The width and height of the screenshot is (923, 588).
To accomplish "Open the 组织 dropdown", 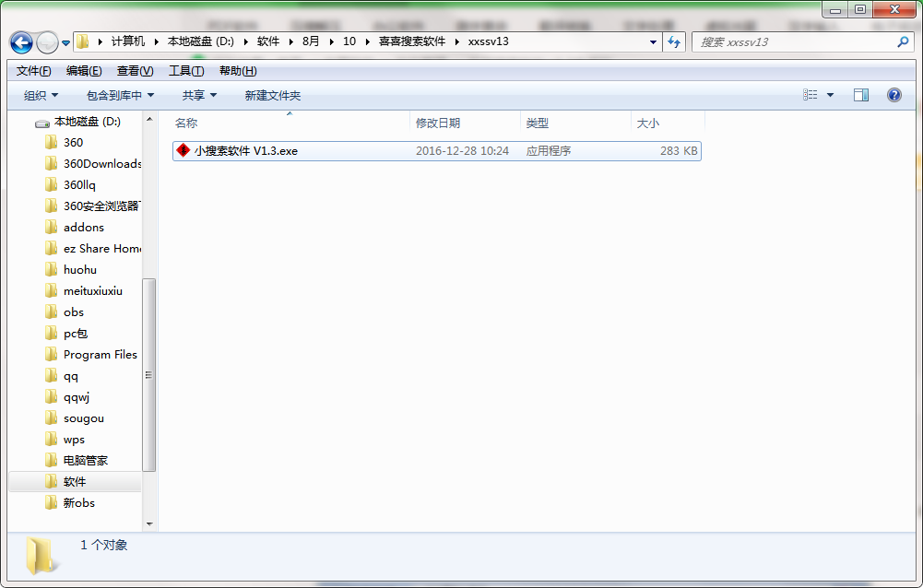I will click(x=41, y=95).
